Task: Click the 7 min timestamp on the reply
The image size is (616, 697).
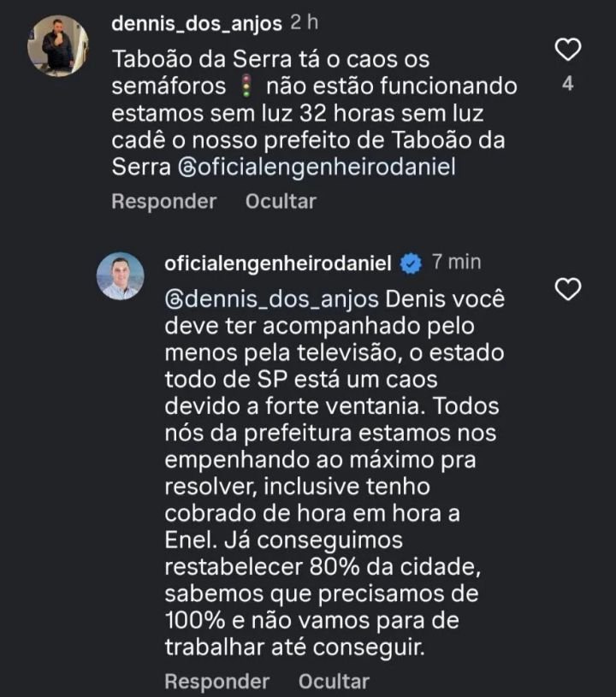Action: point(456,262)
